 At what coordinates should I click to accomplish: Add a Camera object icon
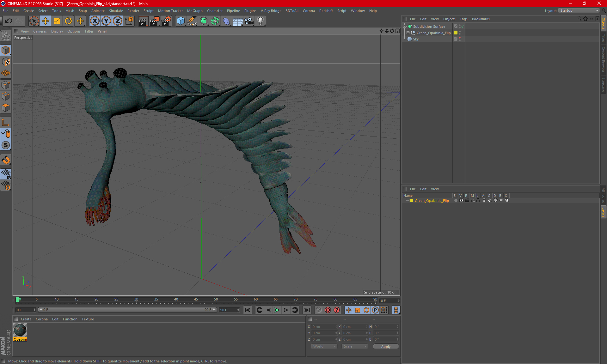249,21
